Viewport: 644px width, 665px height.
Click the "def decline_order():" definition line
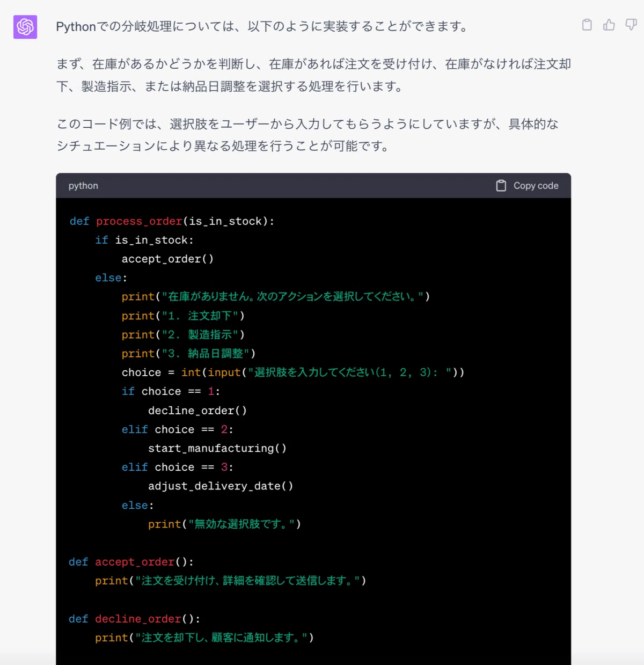click(x=134, y=619)
